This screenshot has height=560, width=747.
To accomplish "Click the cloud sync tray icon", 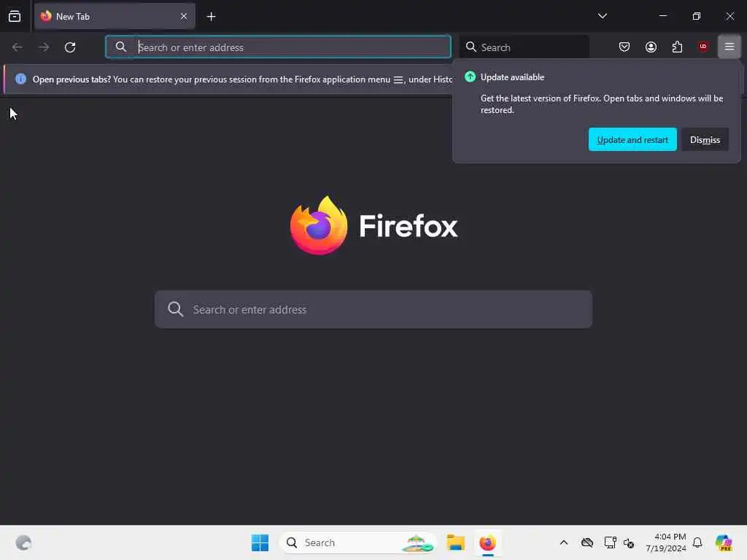I will pos(587,542).
